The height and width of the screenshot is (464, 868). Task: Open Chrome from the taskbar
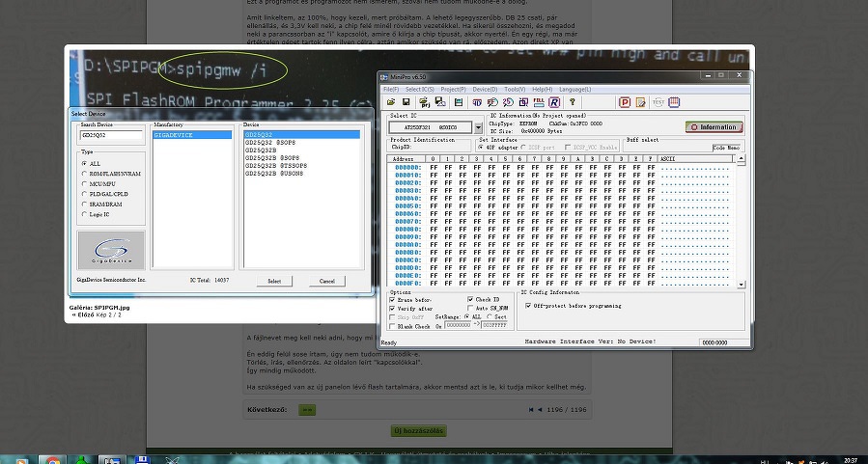(53, 459)
